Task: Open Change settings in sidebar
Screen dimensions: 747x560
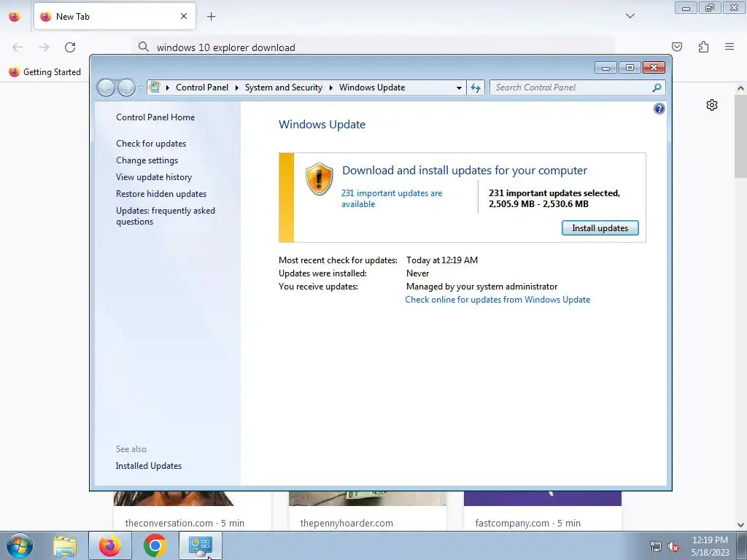Action: click(147, 160)
